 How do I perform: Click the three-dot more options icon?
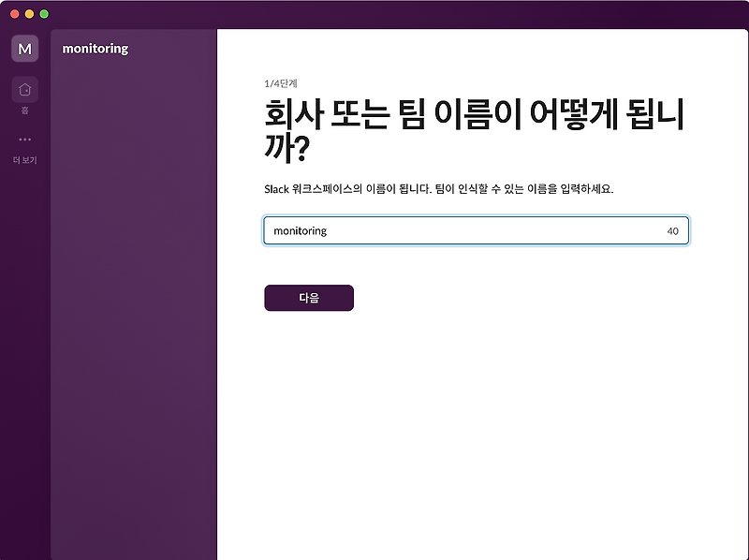pos(22,140)
